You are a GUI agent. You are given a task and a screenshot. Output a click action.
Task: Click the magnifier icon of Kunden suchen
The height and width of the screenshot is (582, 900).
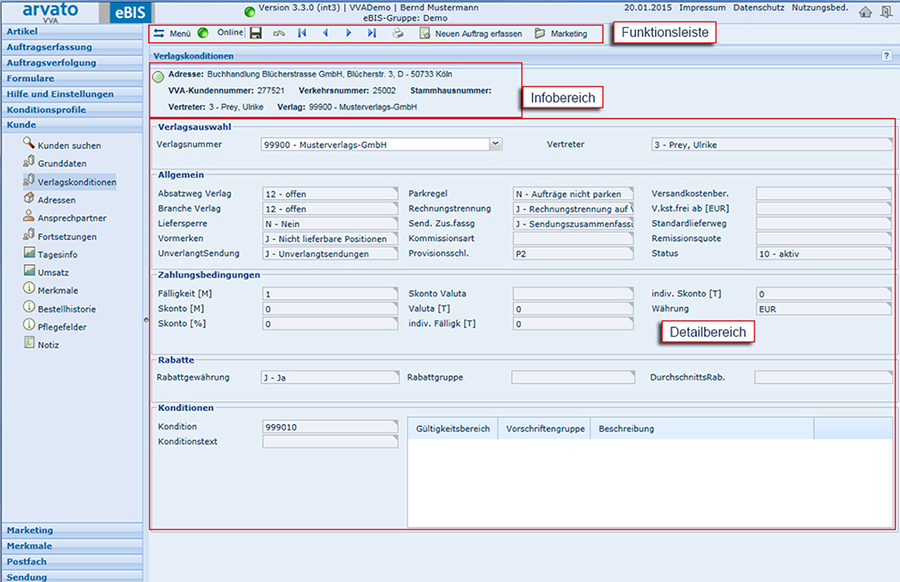coord(29,143)
